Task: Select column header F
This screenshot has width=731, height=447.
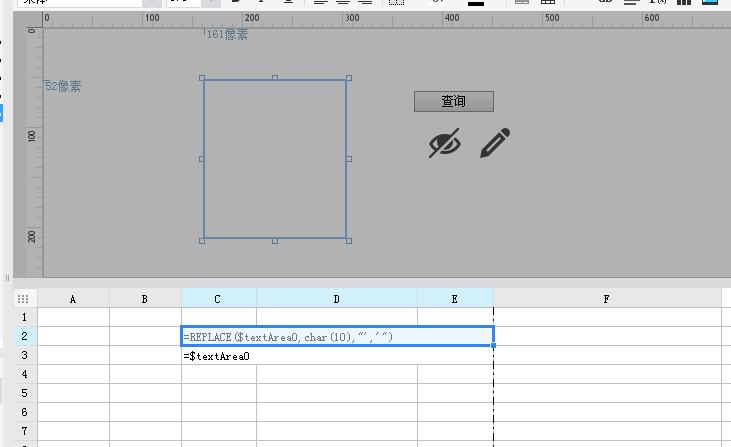Action: (607, 299)
